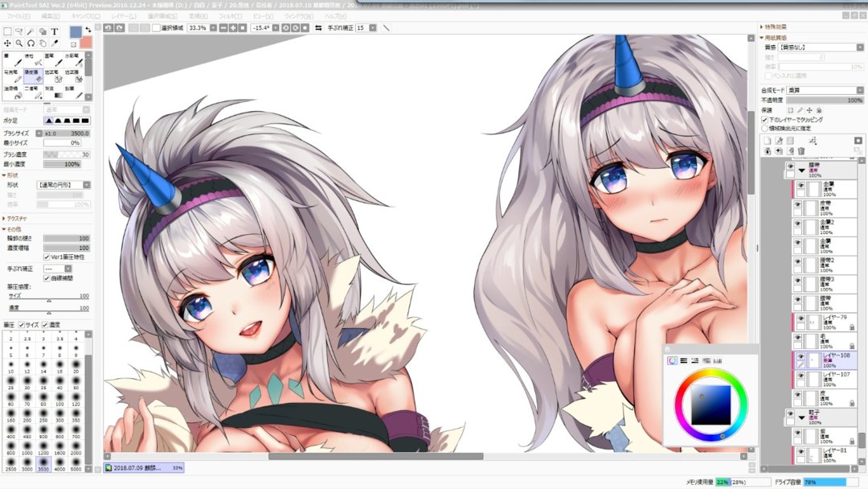Click the Redo button in toolbar
Image resolution: width=868 pixels, height=489 pixels.
click(x=119, y=27)
